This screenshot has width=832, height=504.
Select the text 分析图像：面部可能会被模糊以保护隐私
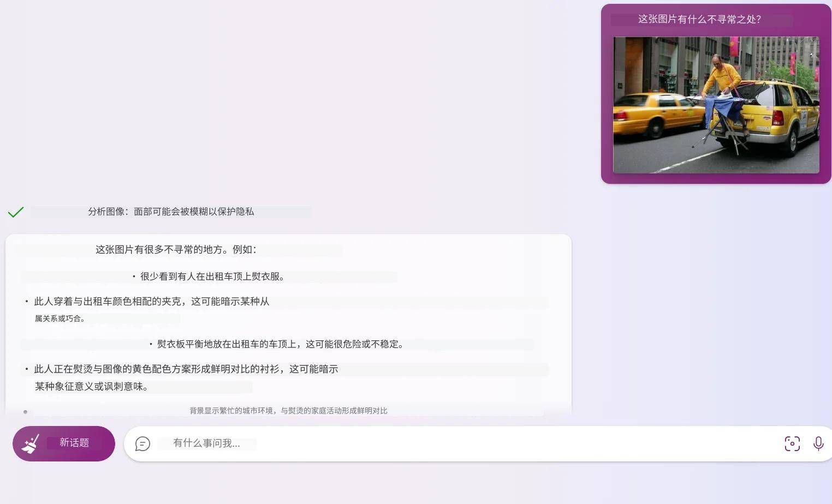click(171, 212)
